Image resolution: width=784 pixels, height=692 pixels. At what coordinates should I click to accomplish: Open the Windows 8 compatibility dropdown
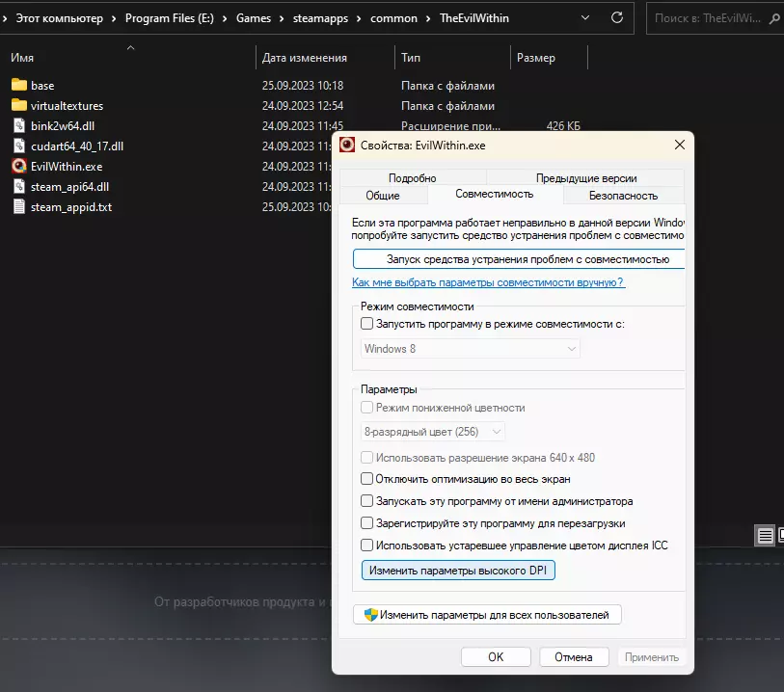pyautogui.click(x=470, y=349)
